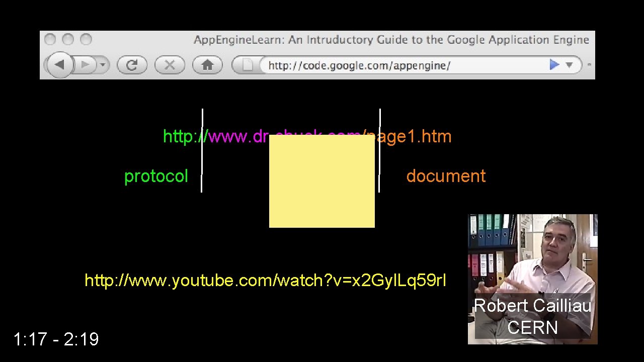Click the green zoom window button
This screenshot has width=644, height=362.
(x=86, y=39)
